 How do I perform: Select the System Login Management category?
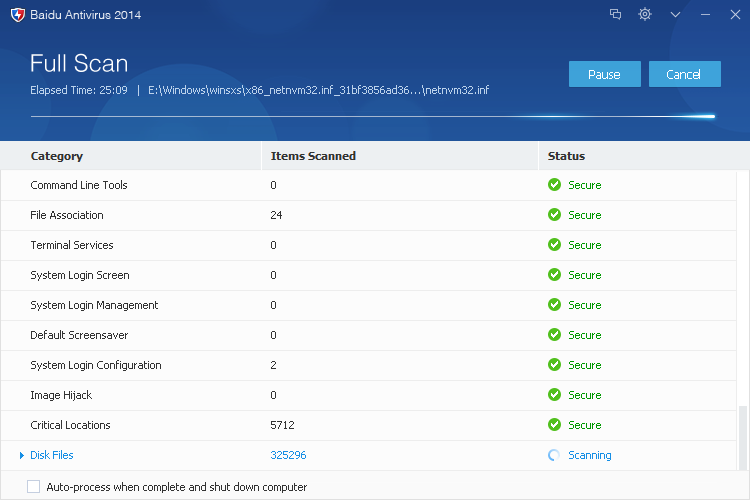point(94,305)
